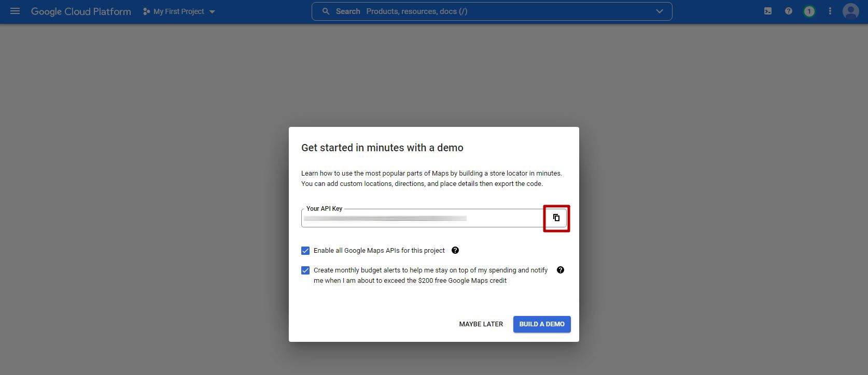This screenshot has height=375, width=868.
Task: Open the user account avatar
Action: [x=850, y=11]
